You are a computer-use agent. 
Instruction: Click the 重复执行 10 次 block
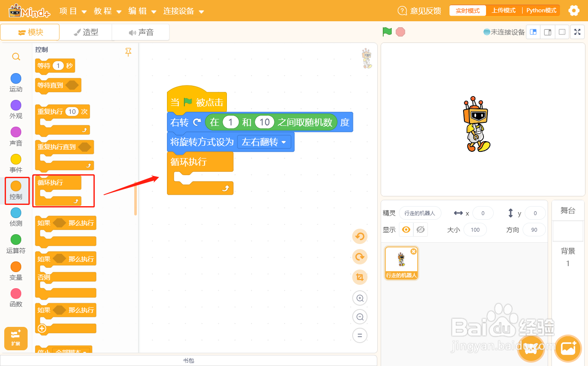(62, 119)
